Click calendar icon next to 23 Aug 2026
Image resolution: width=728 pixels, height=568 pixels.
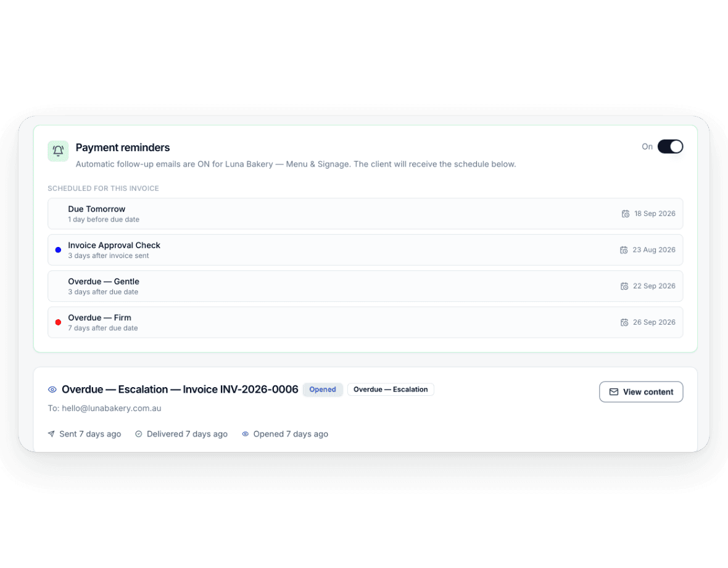pos(624,250)
